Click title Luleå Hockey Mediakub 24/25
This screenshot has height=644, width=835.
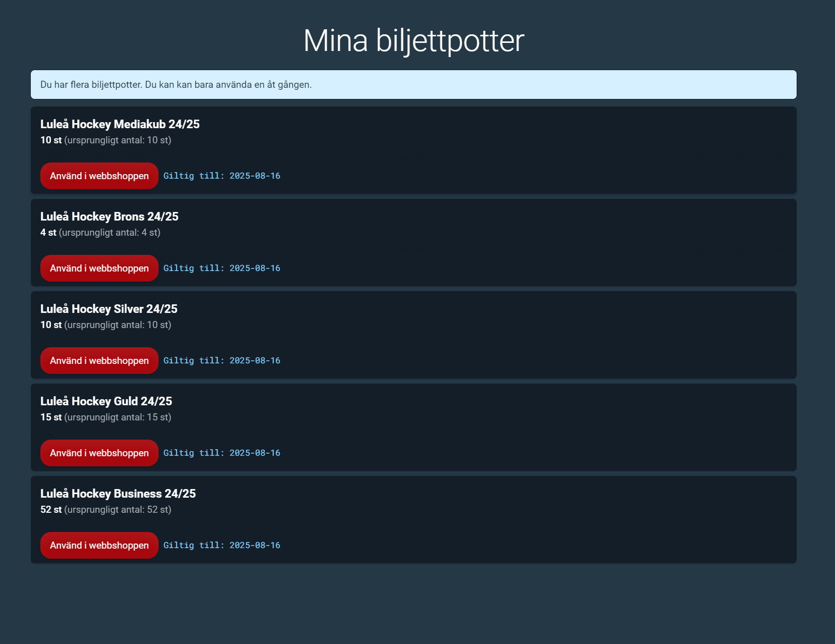(120, 124)
